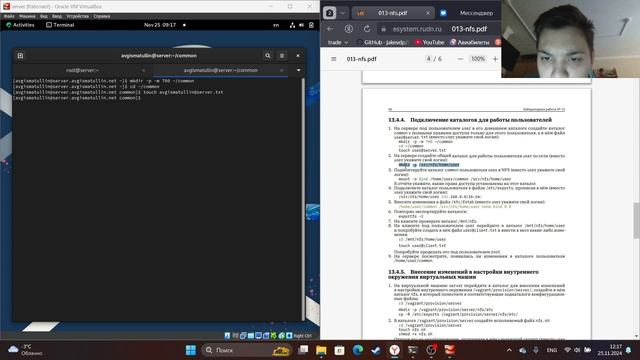
Task: Open the microphone tray icon
Action: pos(536,350)
